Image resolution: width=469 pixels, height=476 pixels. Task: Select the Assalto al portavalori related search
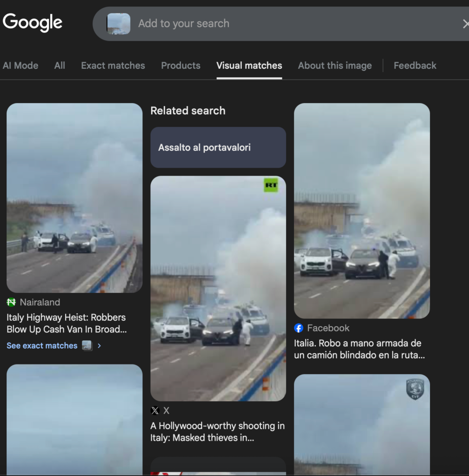click(218, 147)
